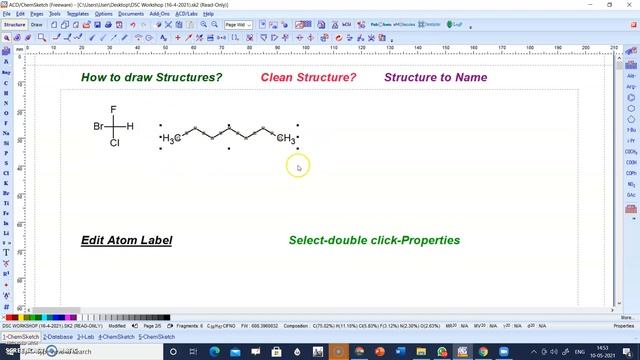The height and width of the screenshot is (360, 640).
Task: Choose the NO2 radical template
Action: 631,184
